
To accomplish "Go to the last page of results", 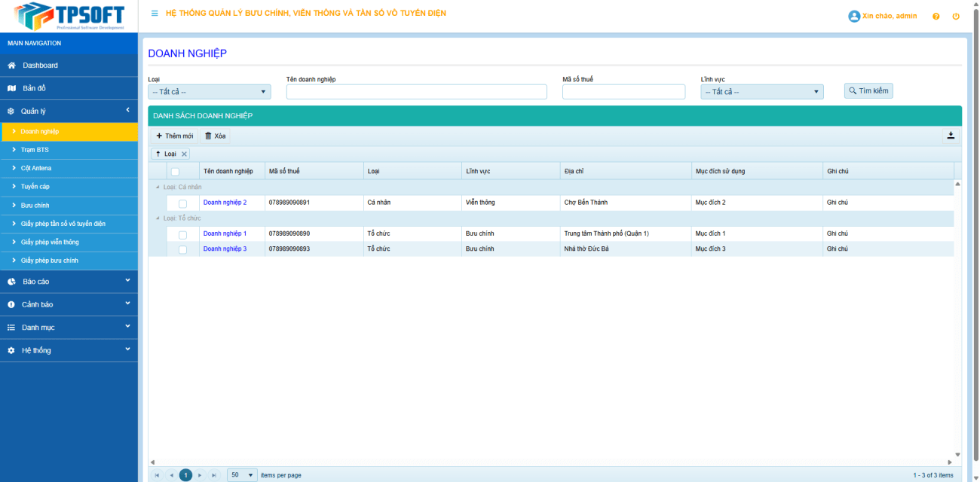I will [x=214, y=475].
